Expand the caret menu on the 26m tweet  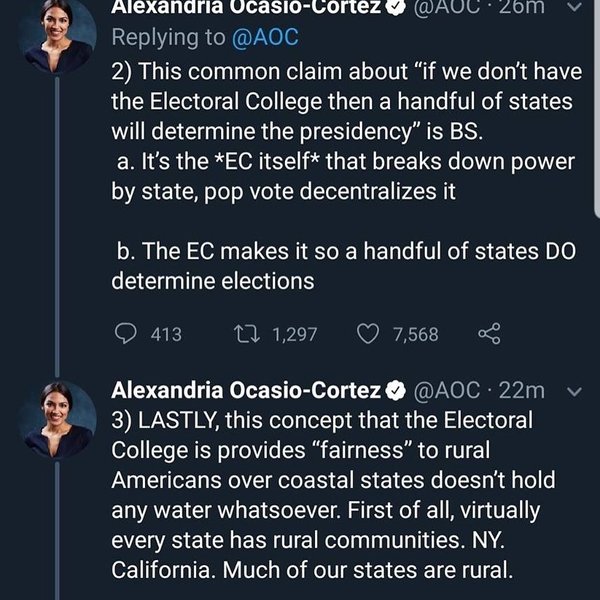(572, 8)
